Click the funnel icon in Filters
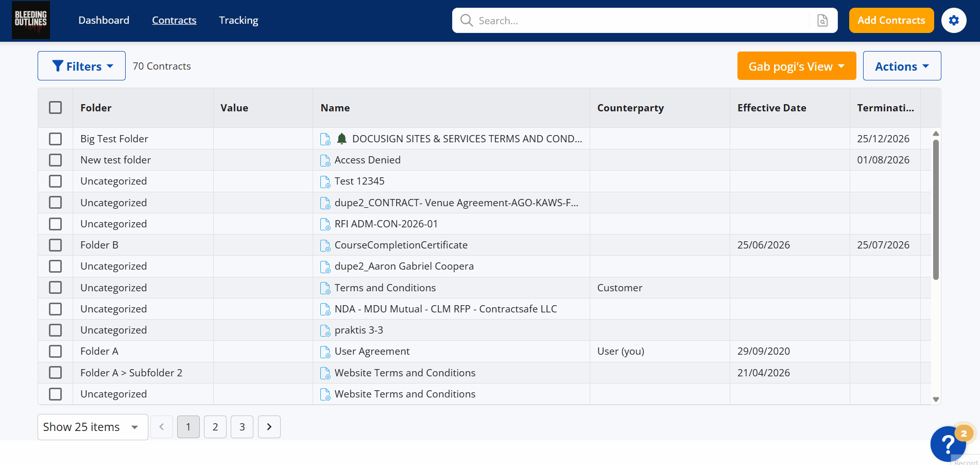980x465 pixels. [58, 66]
